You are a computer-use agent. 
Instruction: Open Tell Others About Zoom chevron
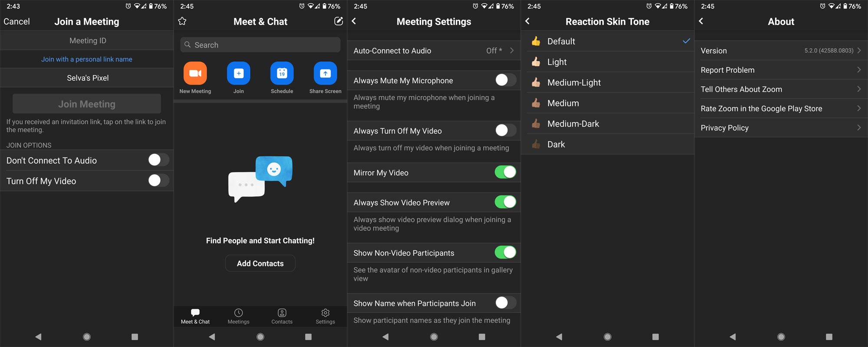coord(859,89)
